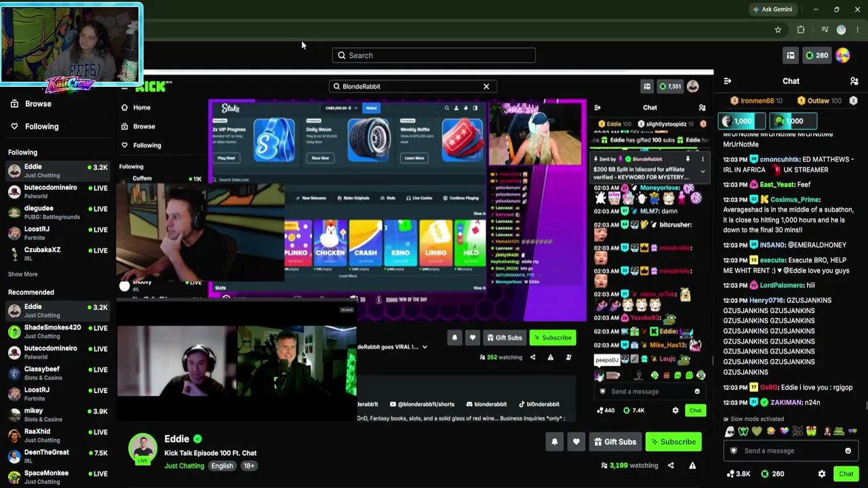Image resolution: width=868 pixels, height=488 pixels.
Task: Open chat settings gear icon
Action: pos(822,474)
